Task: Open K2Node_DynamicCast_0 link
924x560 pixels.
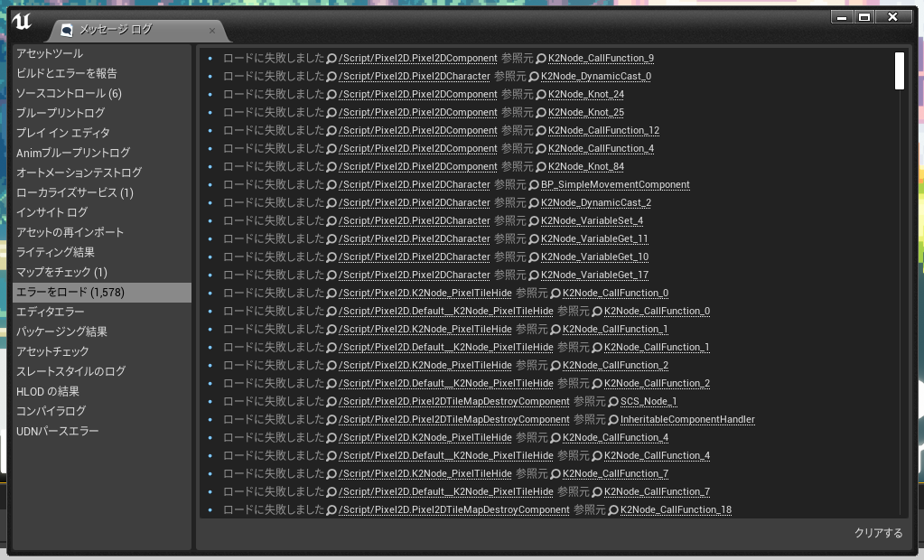Action: coord(596,77)
